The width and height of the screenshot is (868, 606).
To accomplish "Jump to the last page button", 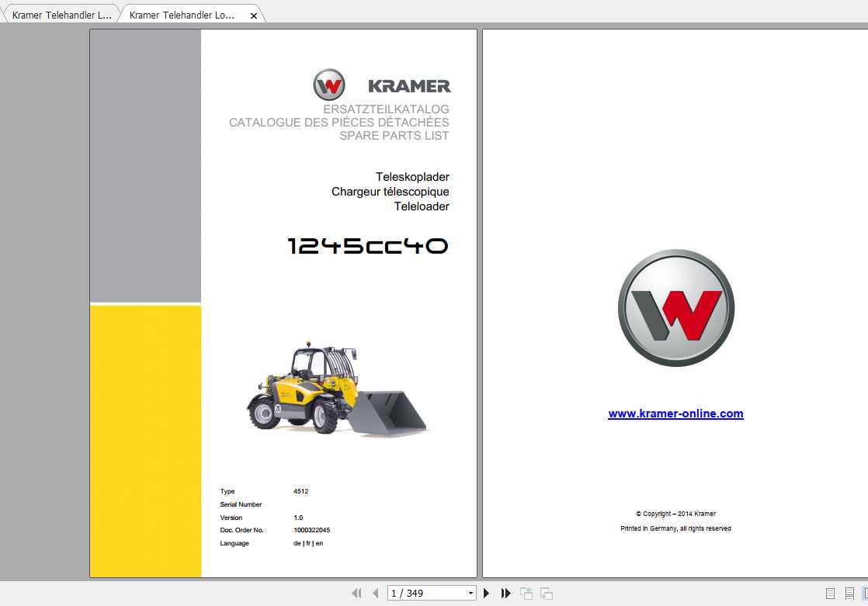I will [505, 594].
